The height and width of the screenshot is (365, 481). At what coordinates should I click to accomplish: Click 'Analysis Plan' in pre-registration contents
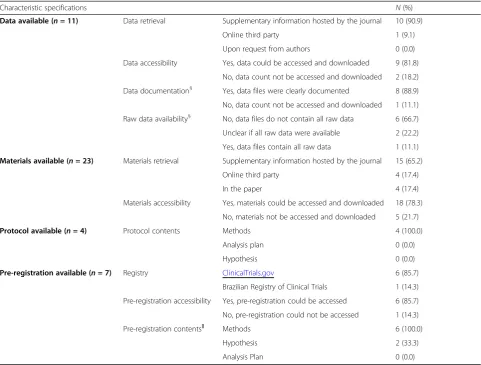coord(243,357)
